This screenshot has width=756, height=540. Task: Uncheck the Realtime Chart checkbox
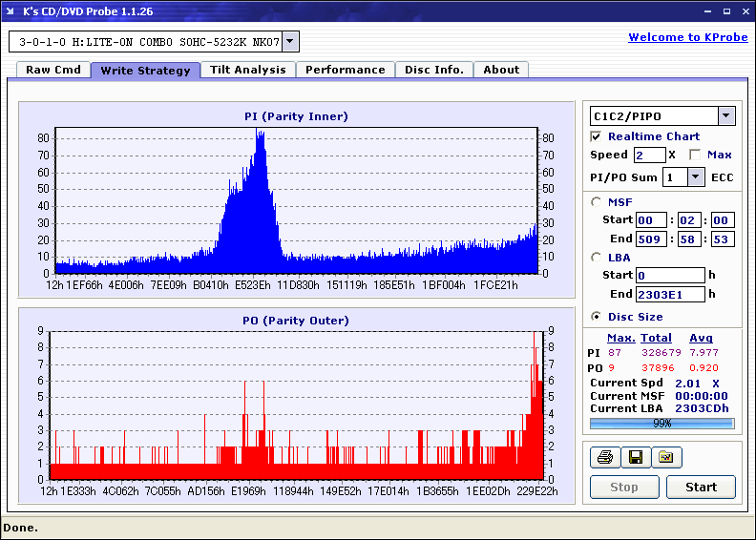pos(597,136)
